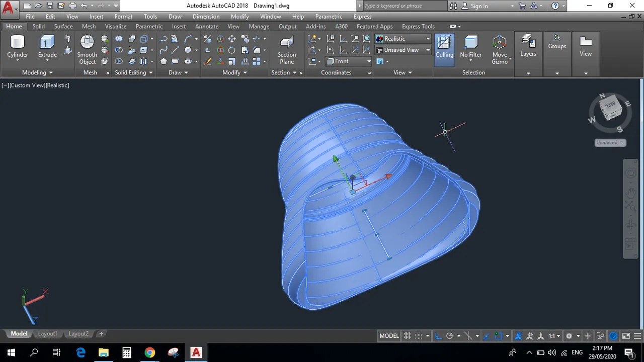Screen dimensions: 644x362
Task: Expand the Modify panel
Action: pos(234,73)
